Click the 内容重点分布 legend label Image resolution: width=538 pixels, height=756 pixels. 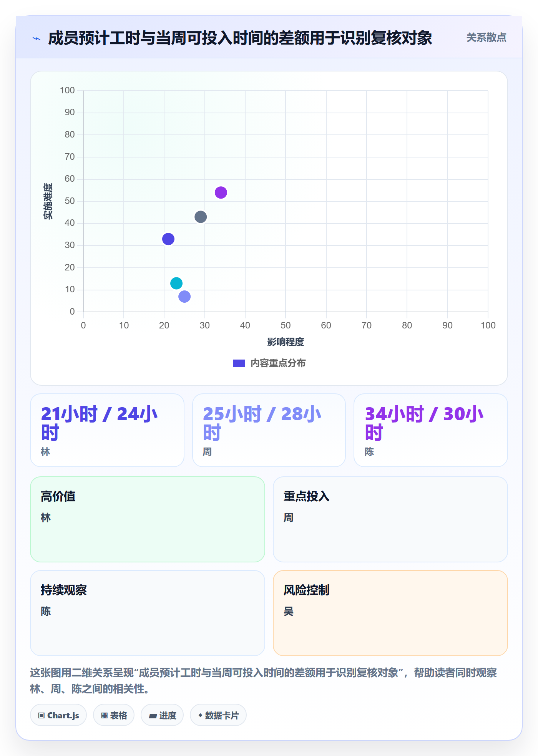(x=278, y=363)
